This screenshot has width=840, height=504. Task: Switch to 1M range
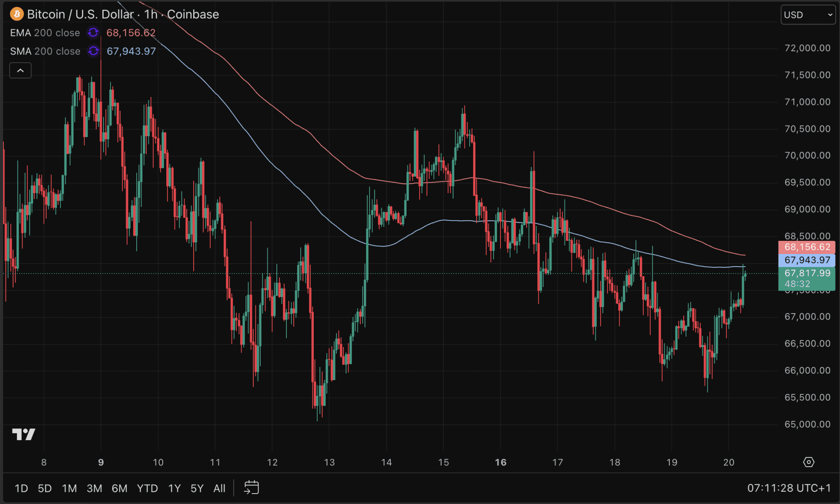[69, 488]
